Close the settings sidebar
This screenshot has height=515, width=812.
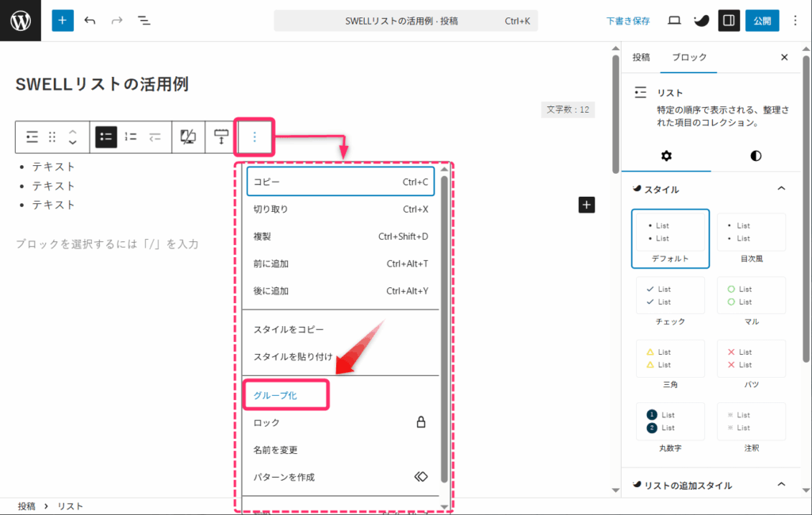[x=784, y=57]
